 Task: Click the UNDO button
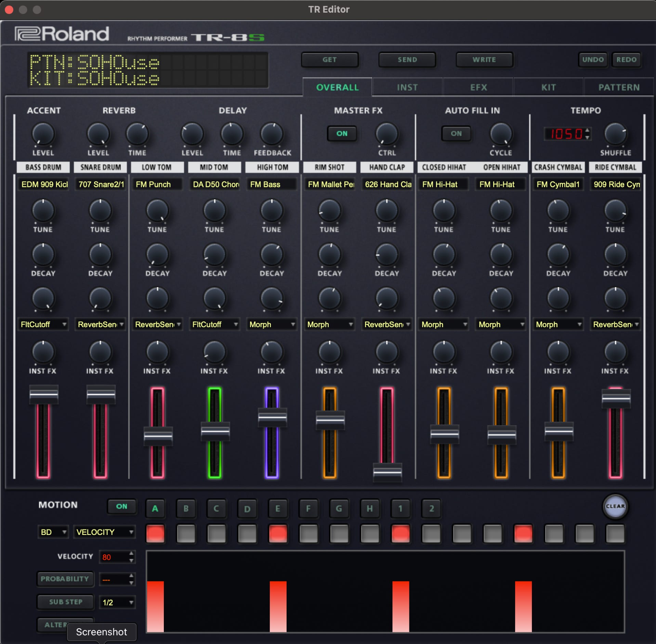593,59
